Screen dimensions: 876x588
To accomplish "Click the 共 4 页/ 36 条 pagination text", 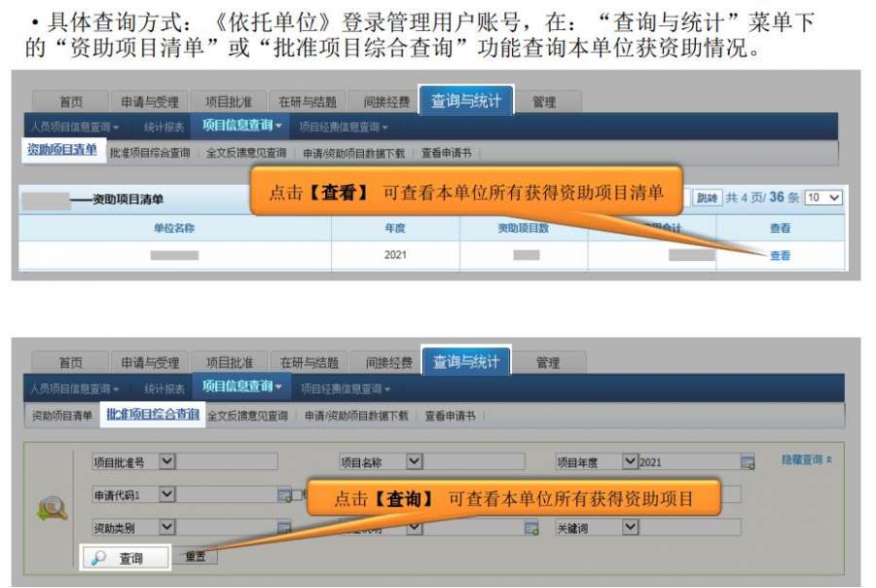I will pos(762,198).
